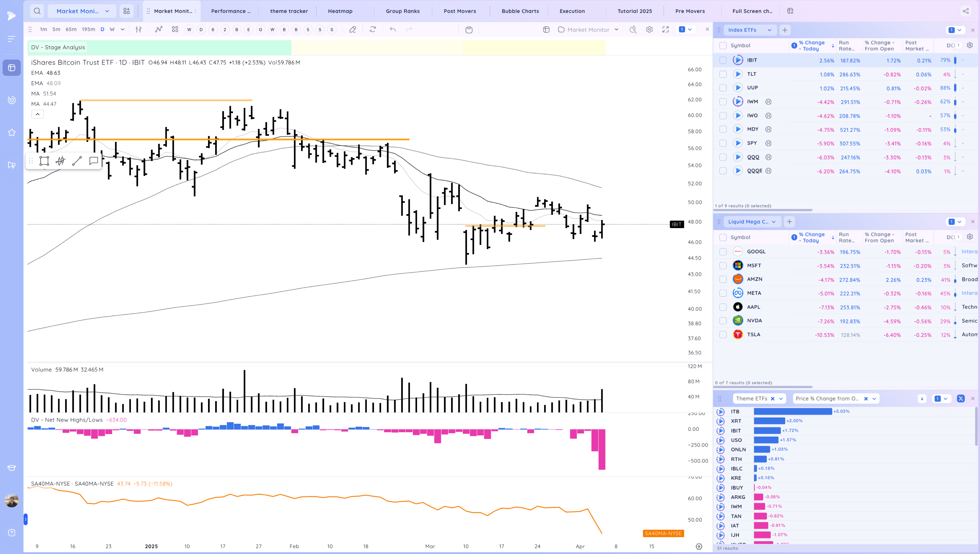980x554 pixels.
Task: Select the comment annotation tool
Action: click(x=94, y=161)
